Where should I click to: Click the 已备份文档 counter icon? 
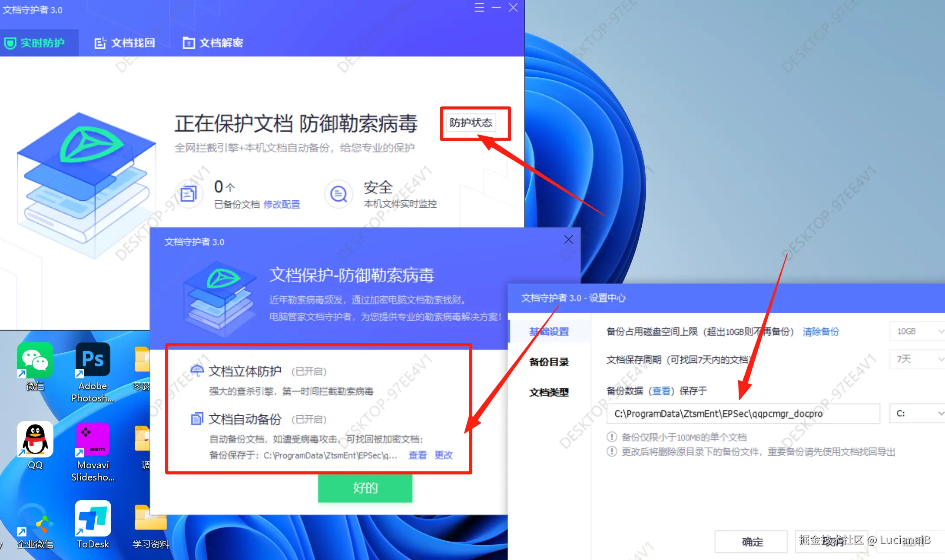(x=189, y=194)
